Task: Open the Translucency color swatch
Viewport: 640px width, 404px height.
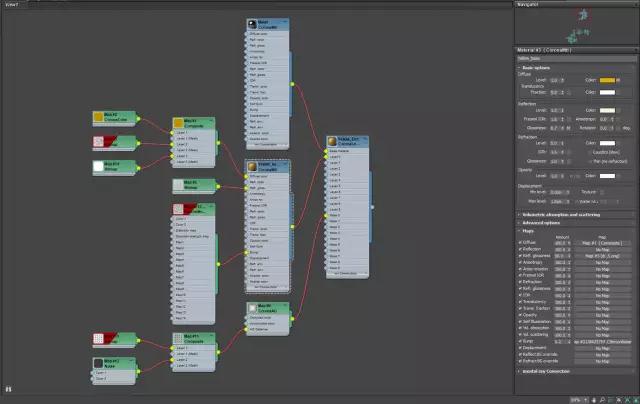Action: 607,92
